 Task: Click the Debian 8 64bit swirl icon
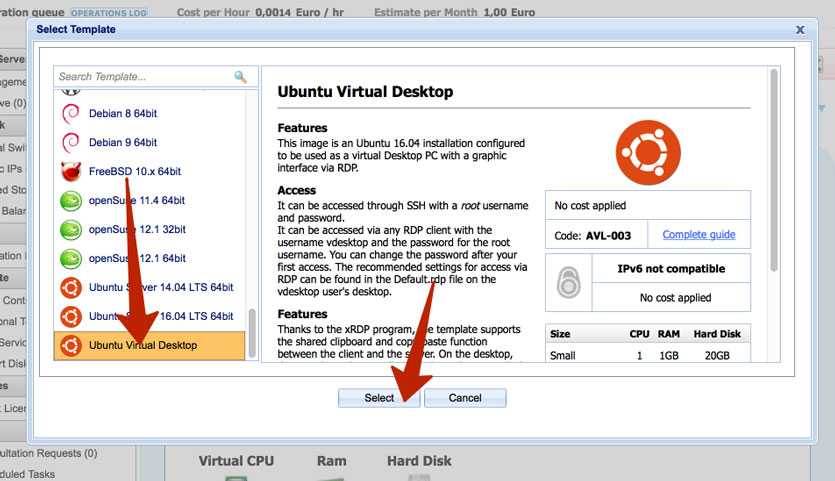(x=70, y=113)
